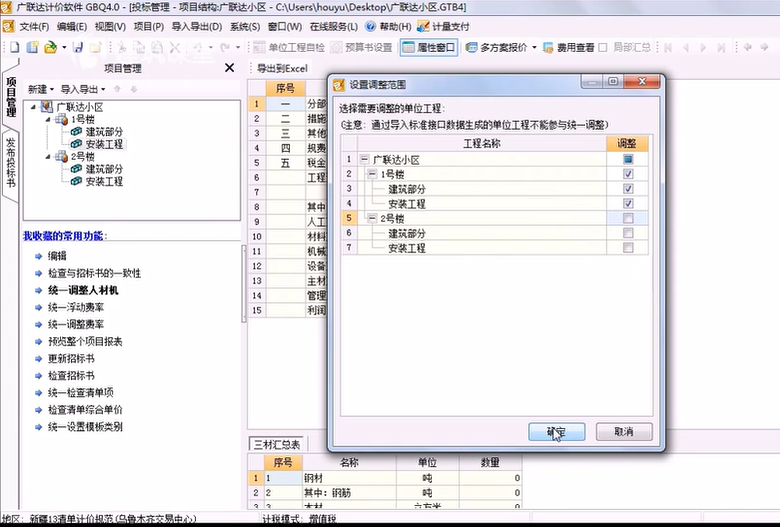Open the 文件(F) menu
Image resolution: width=780 pixels, height=527 pixels.
pyautogui.click(x=34, y=26)
